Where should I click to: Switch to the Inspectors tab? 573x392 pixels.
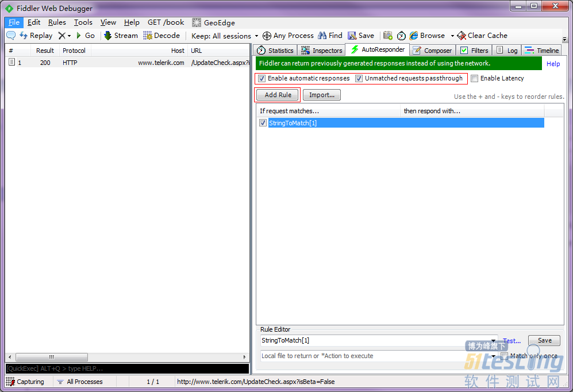point(322,51)
